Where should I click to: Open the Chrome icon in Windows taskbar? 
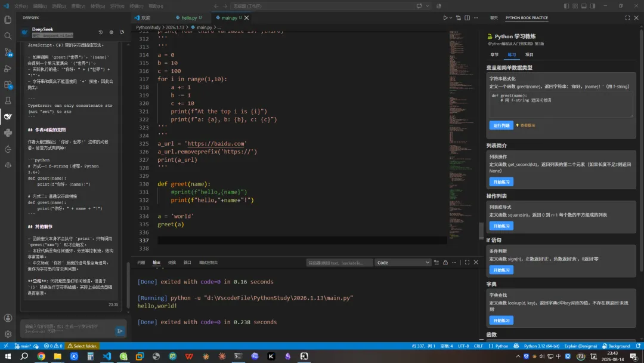point(41,356)
